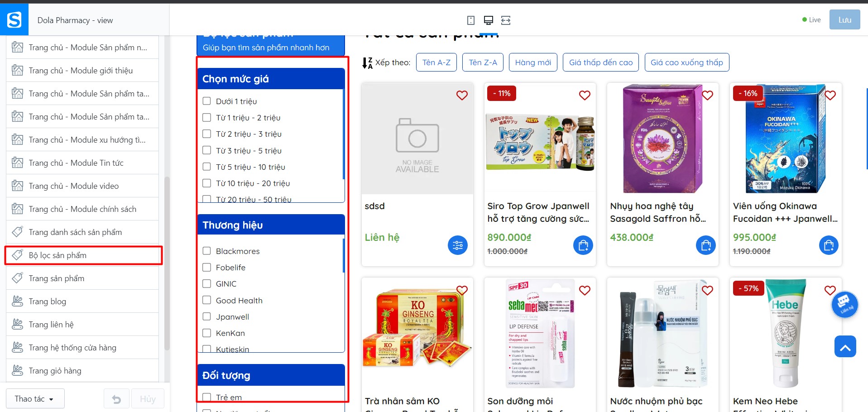Tick the GINIC brand checkbox

pos(206,283)
